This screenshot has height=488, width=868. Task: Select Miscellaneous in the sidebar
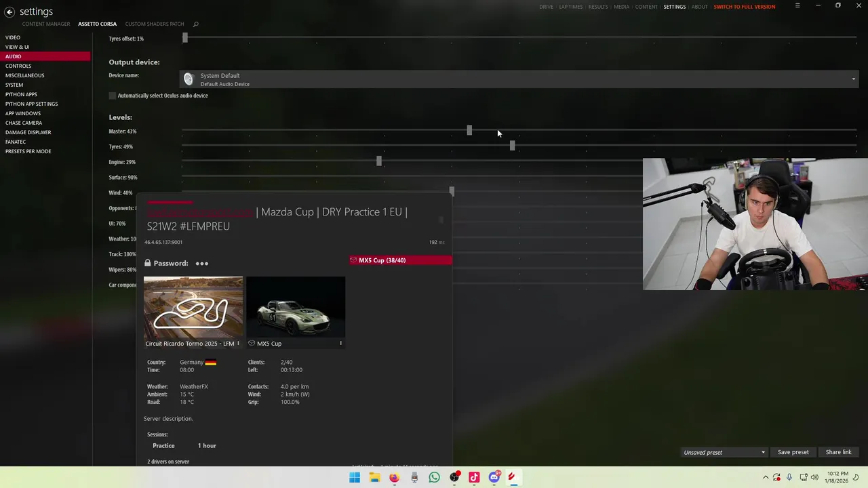(24, 75)
